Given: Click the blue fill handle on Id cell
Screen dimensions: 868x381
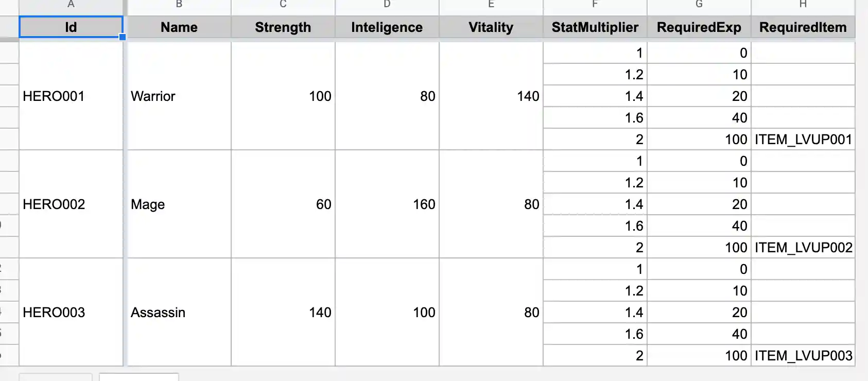Looking at the screenshot, I should [x=123, y=37].
